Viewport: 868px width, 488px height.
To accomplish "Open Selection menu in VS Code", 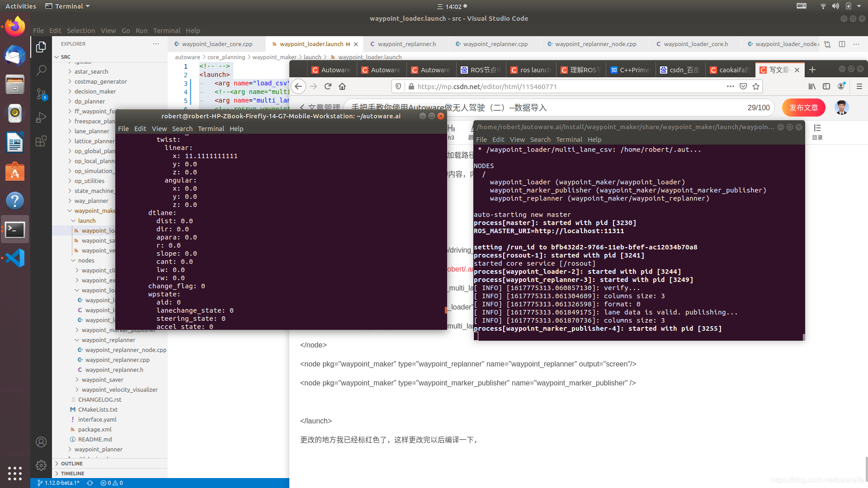I will click(x=80, y=31).
